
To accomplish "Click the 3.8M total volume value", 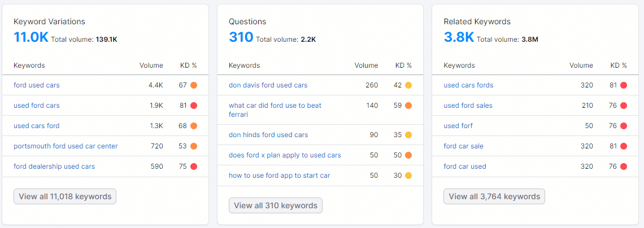I will point(530,40).
